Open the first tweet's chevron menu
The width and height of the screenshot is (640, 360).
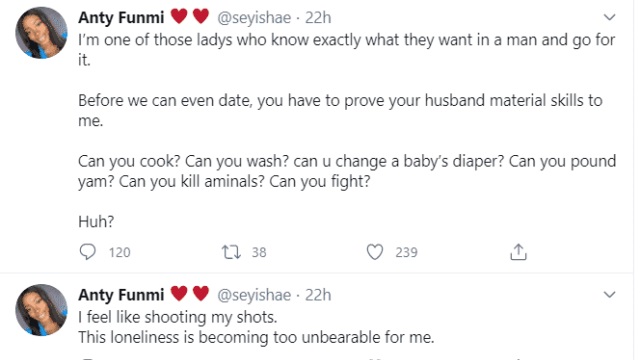609,17
